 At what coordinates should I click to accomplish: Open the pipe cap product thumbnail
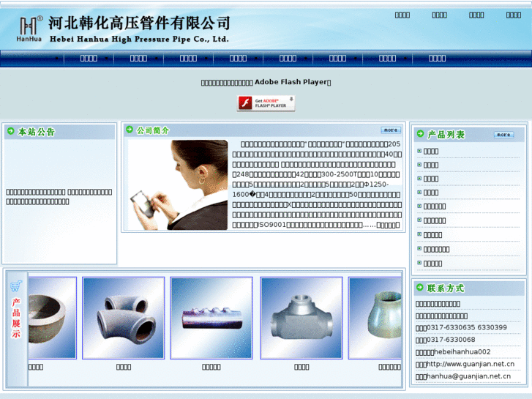coord(52,318)
